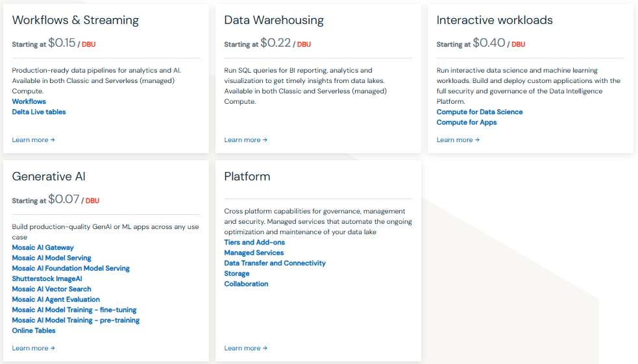Open Mosaic AI Agent Evaluation link
This screenshot has width=638, height=364.
pos(56,299)
